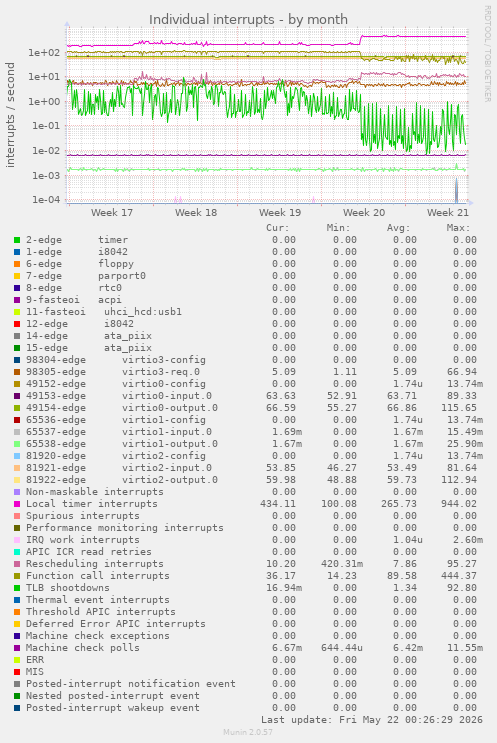497x743 pixels.
Task: Click the TLB shootdowns green legend swatch
Action: 17,588
